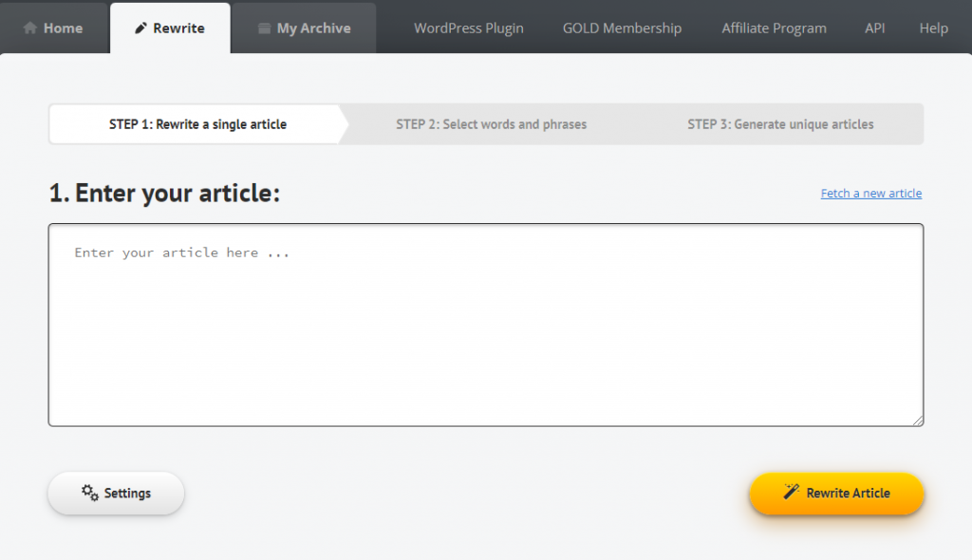Click the pencil icon on the Rewrite tab
972x560 pixels.
click(141, 28)
